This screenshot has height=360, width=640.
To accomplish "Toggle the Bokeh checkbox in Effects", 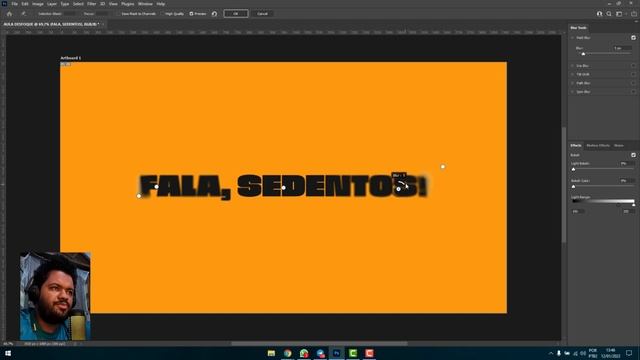I will [633, 155].
